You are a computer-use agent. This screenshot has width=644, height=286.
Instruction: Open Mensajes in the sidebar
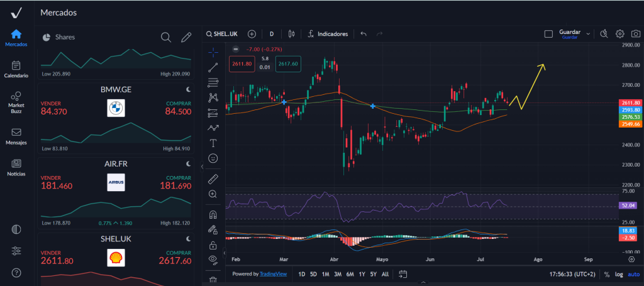tap(16, 136)
